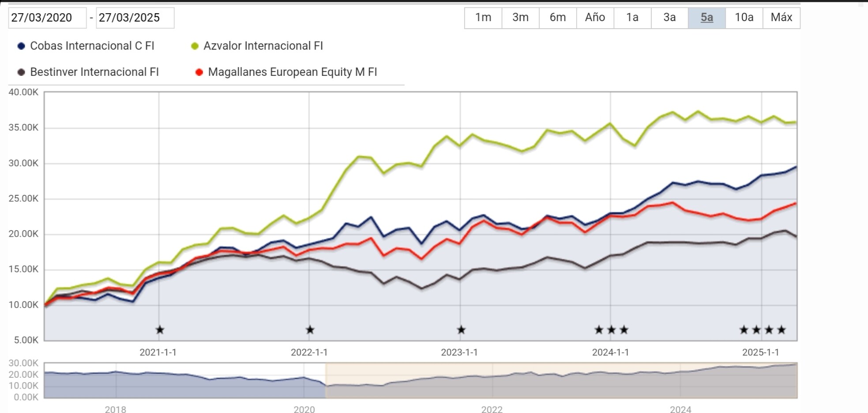Click the 2021-1-1 axis label
The height and width of the screenshot is (413, 868).
(x=158, y=352)
